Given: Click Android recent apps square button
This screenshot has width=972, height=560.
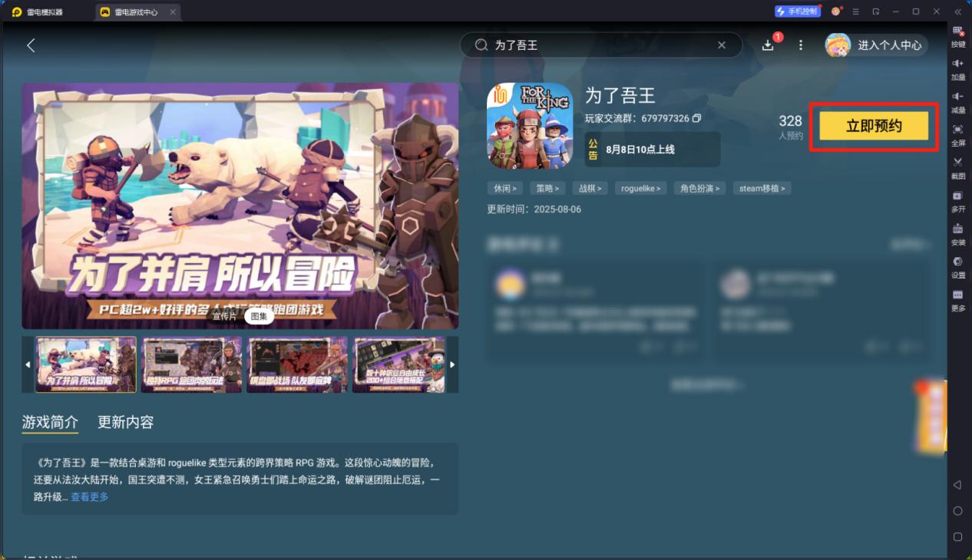Looking at the screenshot, I should (957, 537).
